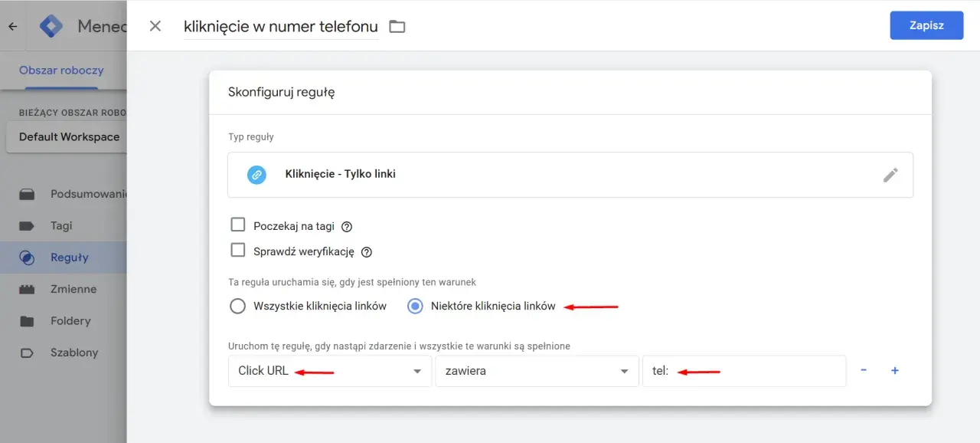Click the Google Tag Manager logo
Screen dimensions: 980x443
[x=51, y=26]
